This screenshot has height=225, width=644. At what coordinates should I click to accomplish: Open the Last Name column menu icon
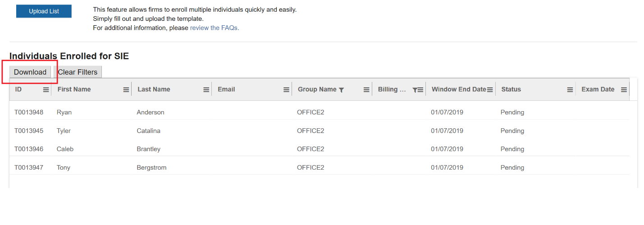point(206,90)
